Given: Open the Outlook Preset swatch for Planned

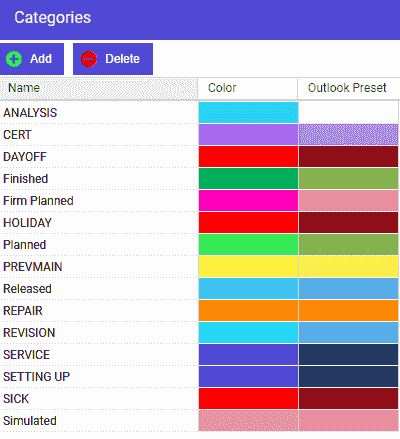Looking at the screenshot, I should (348, 245).
